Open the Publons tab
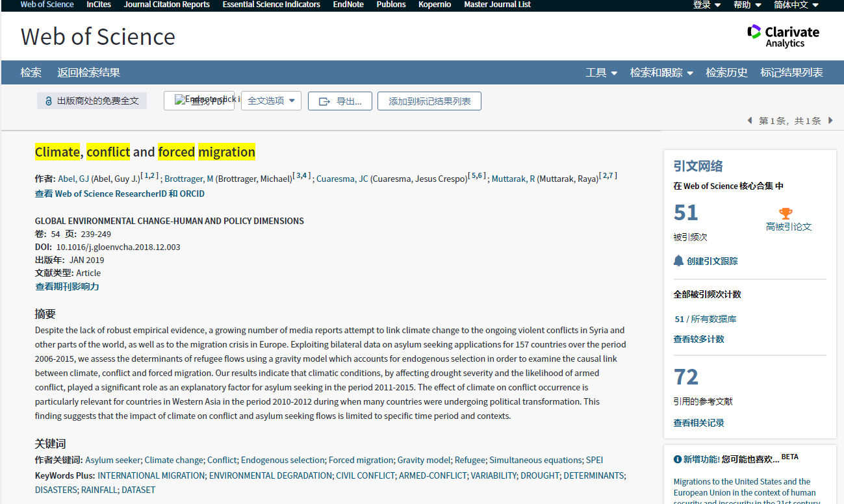Screen dimensions: 844x504 pyautogui.click(x=391, y=5)
